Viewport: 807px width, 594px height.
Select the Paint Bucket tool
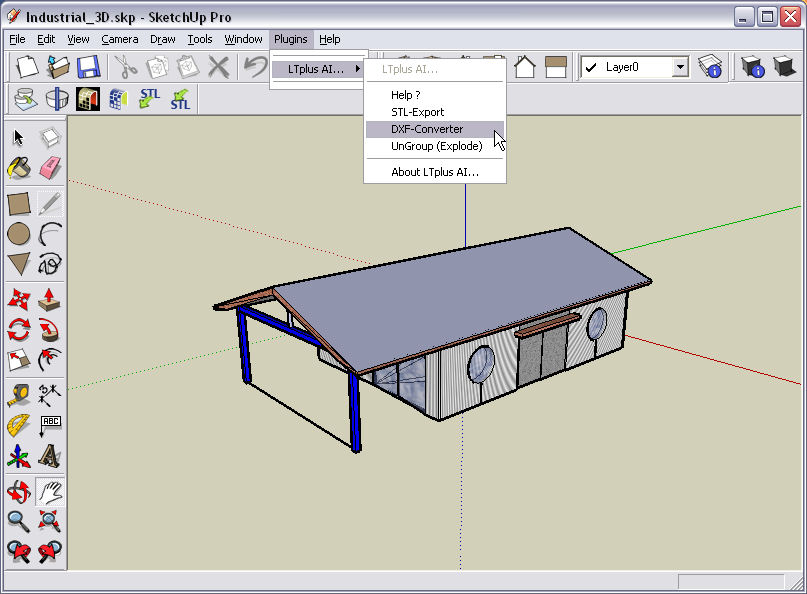pyautogui.click(x=19, y=167)
